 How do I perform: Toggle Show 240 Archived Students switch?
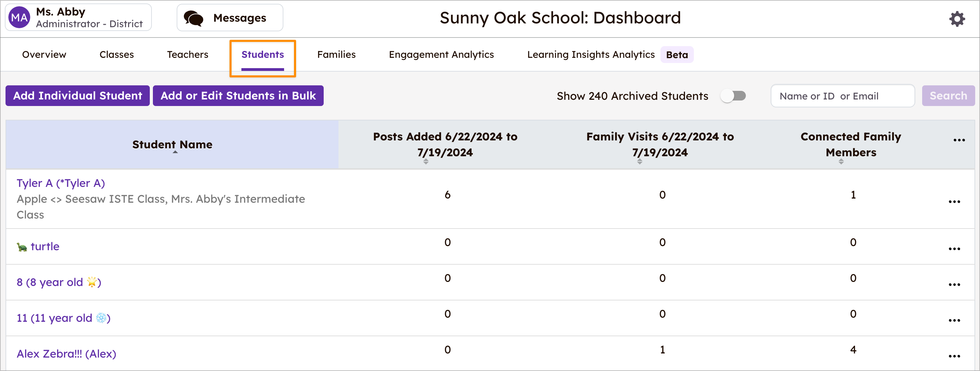point(733,96)
